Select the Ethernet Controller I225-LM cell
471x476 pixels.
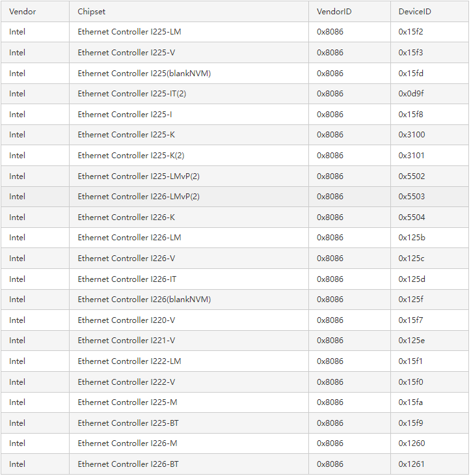coord(189,32)
